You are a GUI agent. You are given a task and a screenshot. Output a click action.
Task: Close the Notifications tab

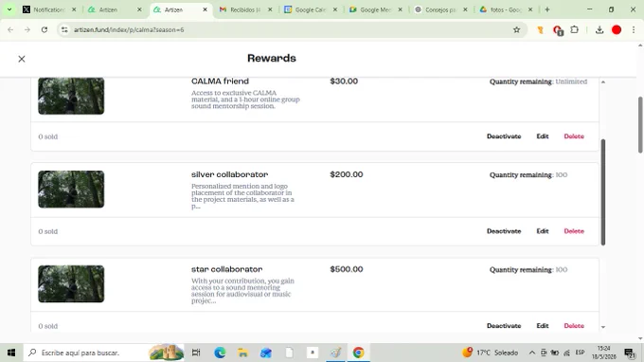(74, 9)
